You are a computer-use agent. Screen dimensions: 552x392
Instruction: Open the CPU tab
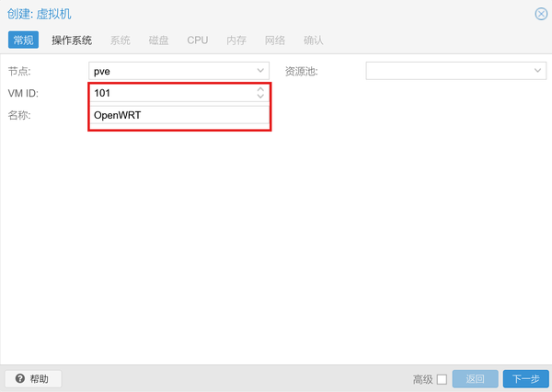[198, 40]
